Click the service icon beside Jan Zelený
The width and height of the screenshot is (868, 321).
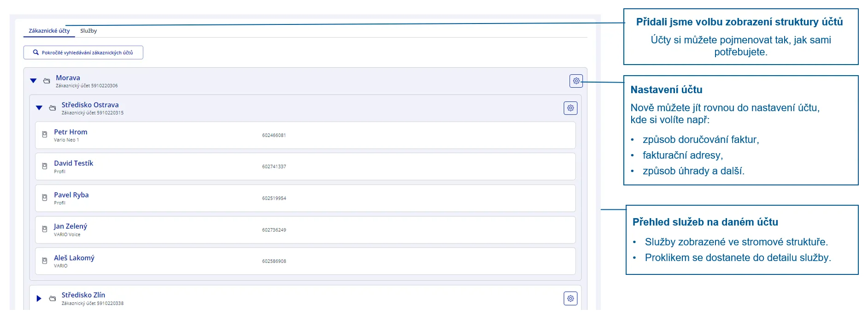(x=45, y=229)
